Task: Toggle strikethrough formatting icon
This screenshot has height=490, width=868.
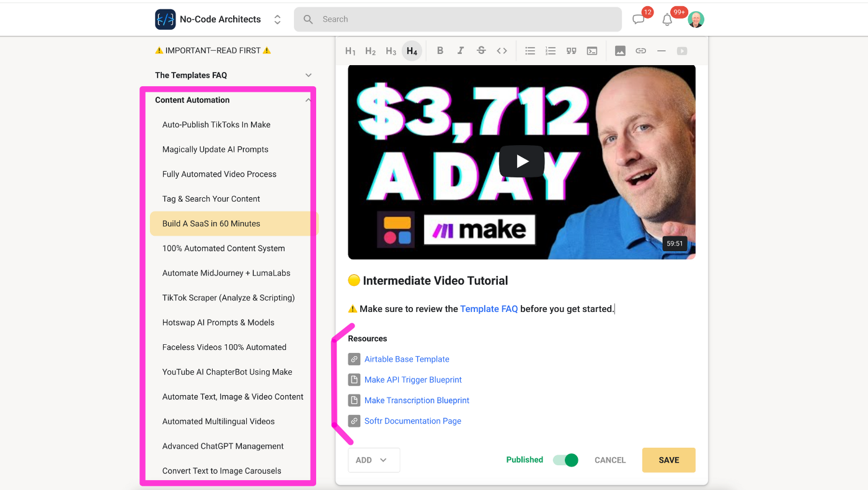Action: (x=481, y=51)
